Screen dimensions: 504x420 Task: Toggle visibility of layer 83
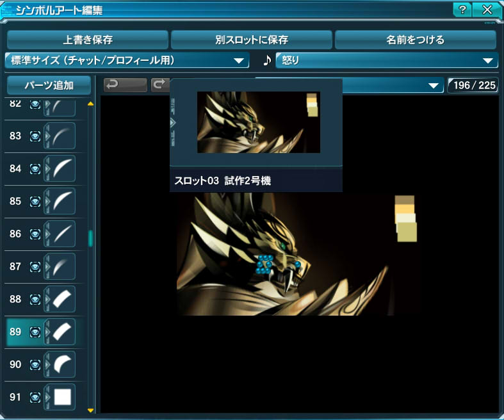point(35,136)
